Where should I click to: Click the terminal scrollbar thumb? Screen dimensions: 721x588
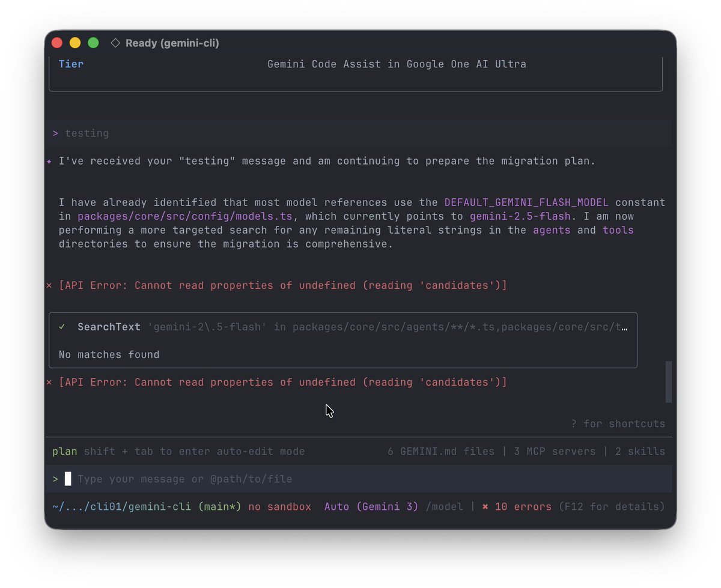669,381
